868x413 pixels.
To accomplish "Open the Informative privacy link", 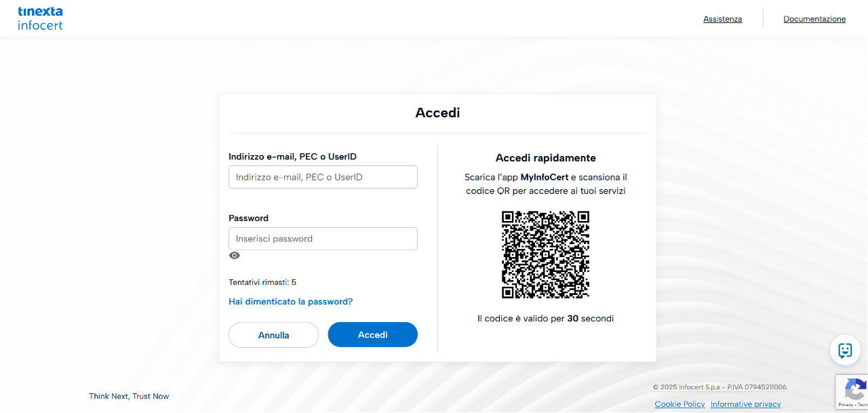I will coord(745,404).
